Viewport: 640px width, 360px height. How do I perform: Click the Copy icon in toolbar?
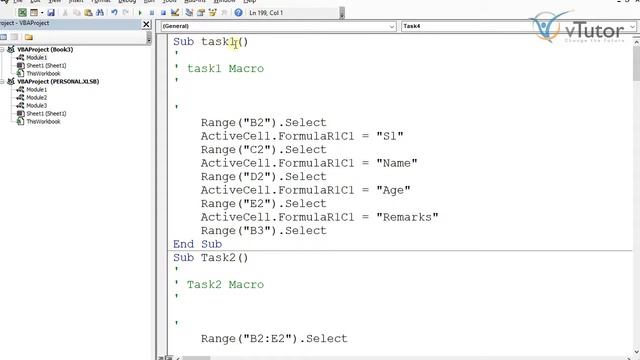(77, 13)
